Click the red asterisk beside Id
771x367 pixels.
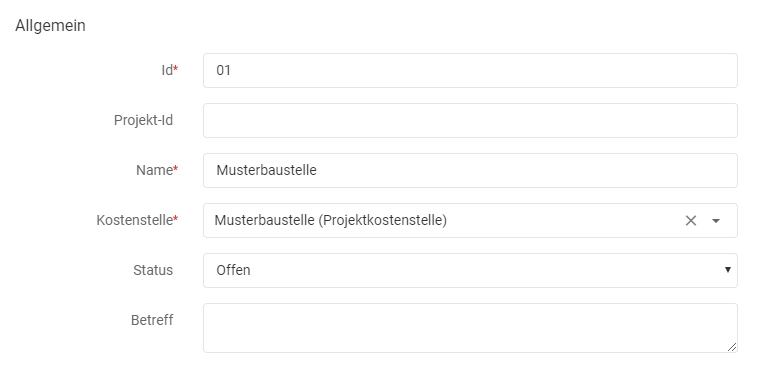(176, 69)
